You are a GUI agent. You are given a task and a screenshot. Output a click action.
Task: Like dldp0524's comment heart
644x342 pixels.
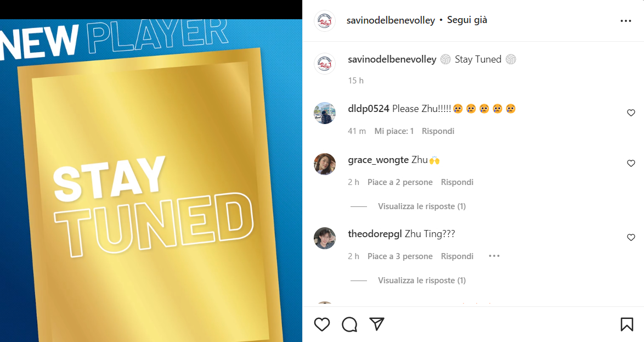(631, 113)
